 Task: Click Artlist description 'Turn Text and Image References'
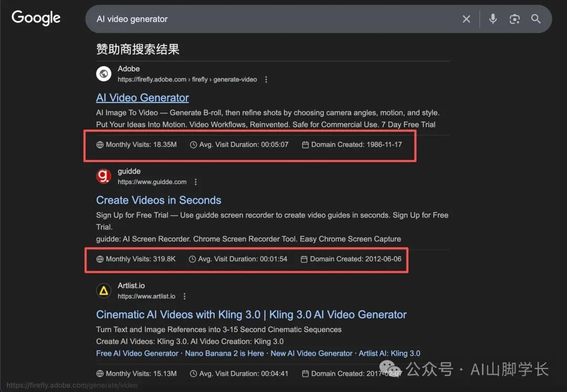[x=219, y=330]
